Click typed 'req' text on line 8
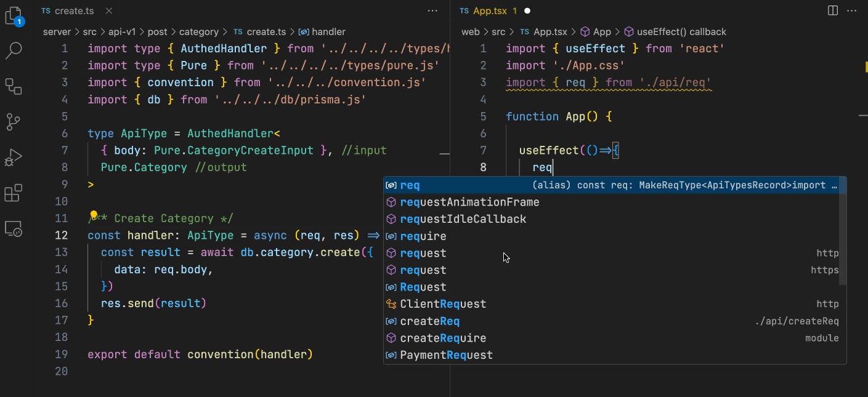The height and width of the screenshot is (397, 868). [x=542, y=167]
